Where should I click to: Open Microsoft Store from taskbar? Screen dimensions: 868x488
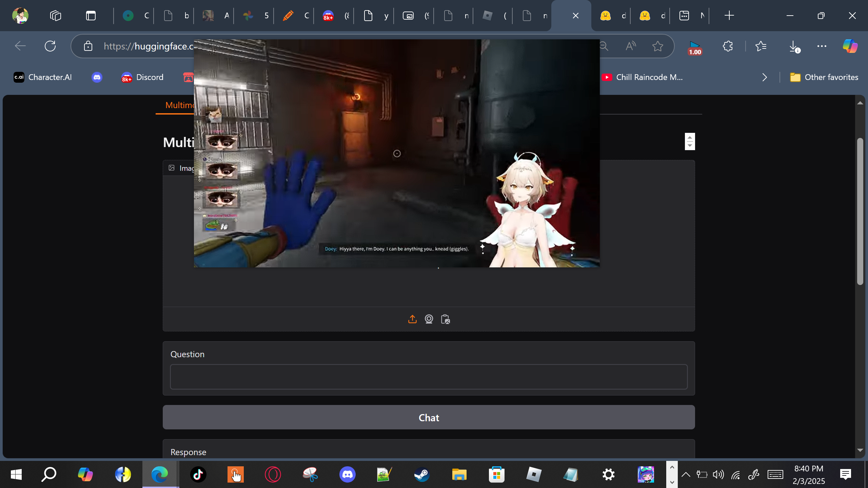coord(496,474)
